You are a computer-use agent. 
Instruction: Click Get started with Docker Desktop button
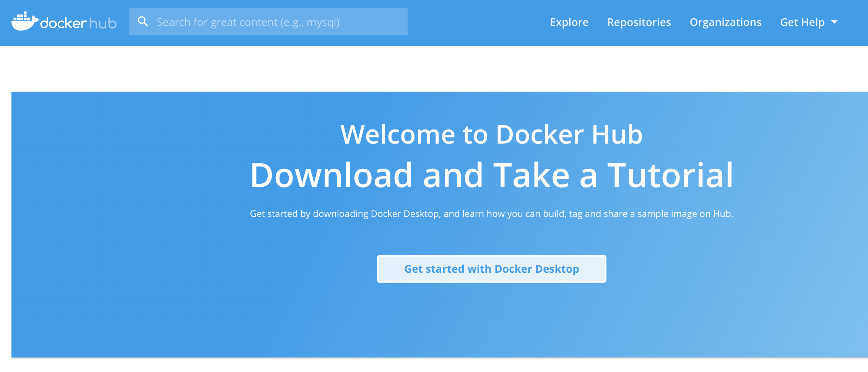[492, 269]
